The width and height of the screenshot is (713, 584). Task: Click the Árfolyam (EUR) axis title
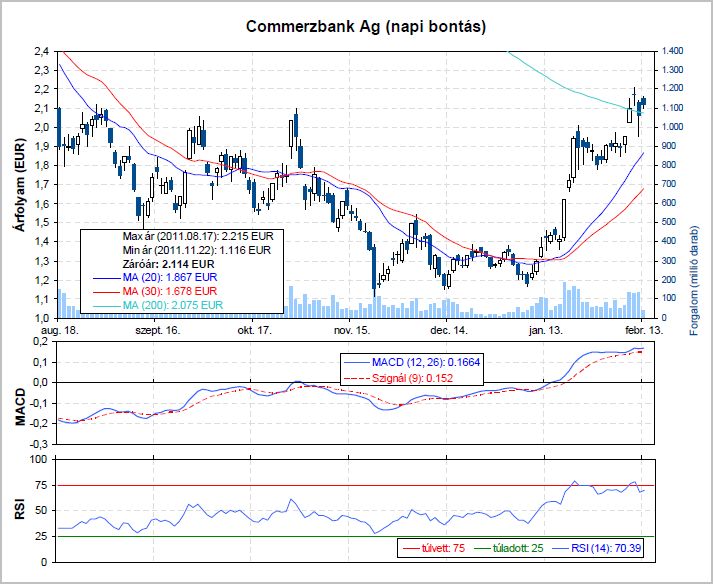(x=20, y=185)
